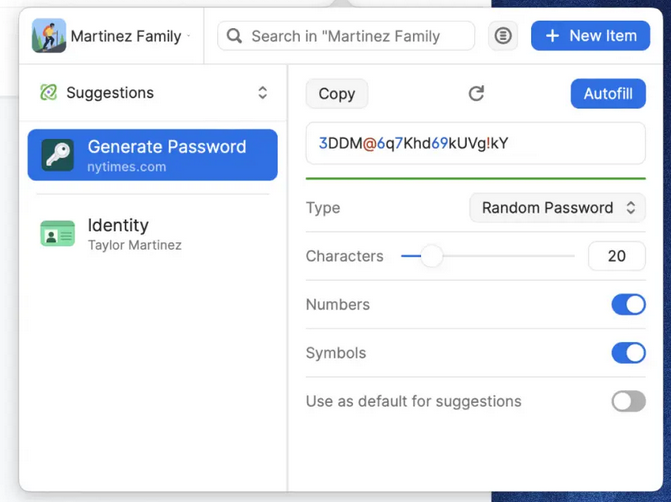
Task: Select the Taylor Martinez Identity item
Action: point(135,234)
